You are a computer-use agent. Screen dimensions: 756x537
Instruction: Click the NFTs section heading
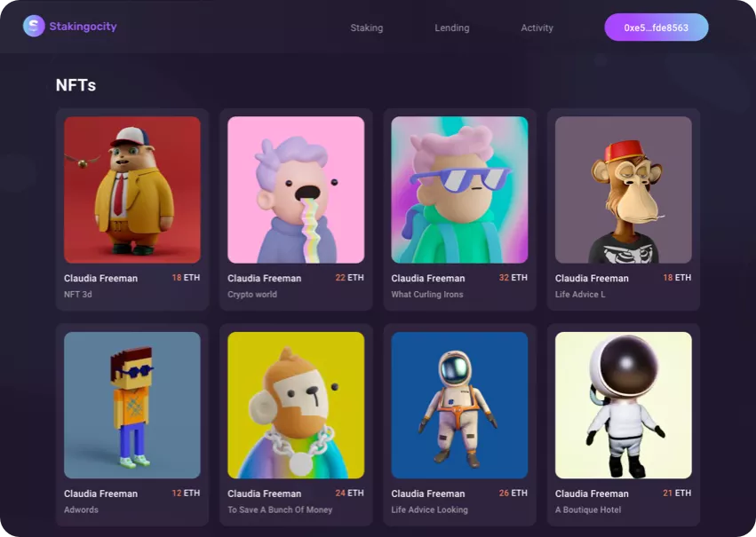[x=76, y=85]
